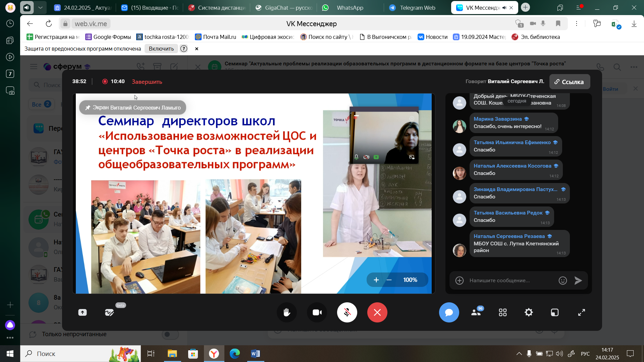Open Марина Заварзина profile name
This screenshot has height=362, width=644.
tap(498, 119)
